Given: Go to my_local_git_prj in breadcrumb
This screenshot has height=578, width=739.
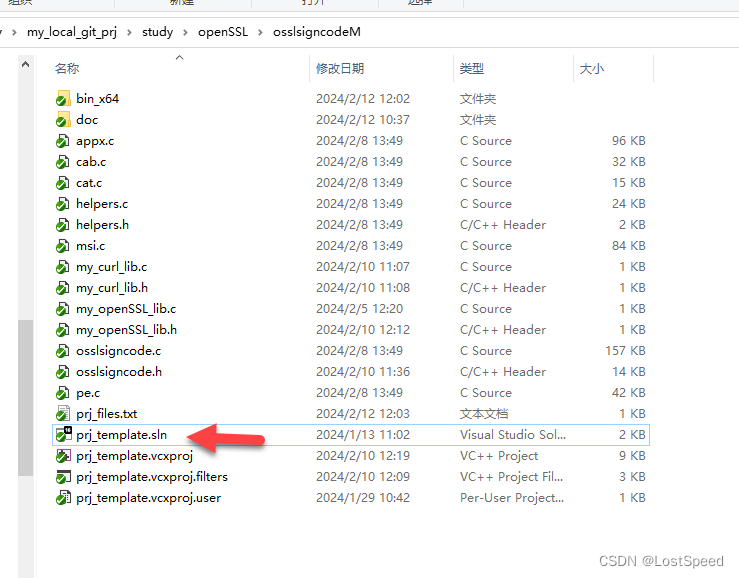Looking at the screenshot, I should (72, 32).
